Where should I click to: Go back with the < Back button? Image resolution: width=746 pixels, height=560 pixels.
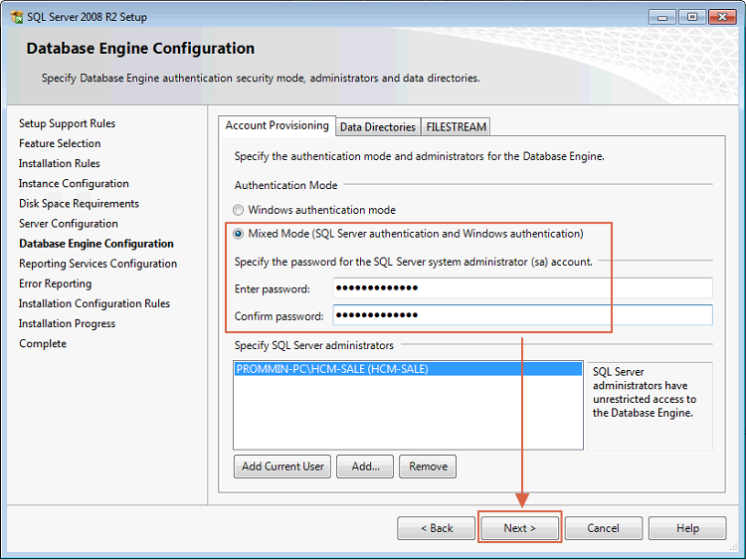(x=437, y=528)
